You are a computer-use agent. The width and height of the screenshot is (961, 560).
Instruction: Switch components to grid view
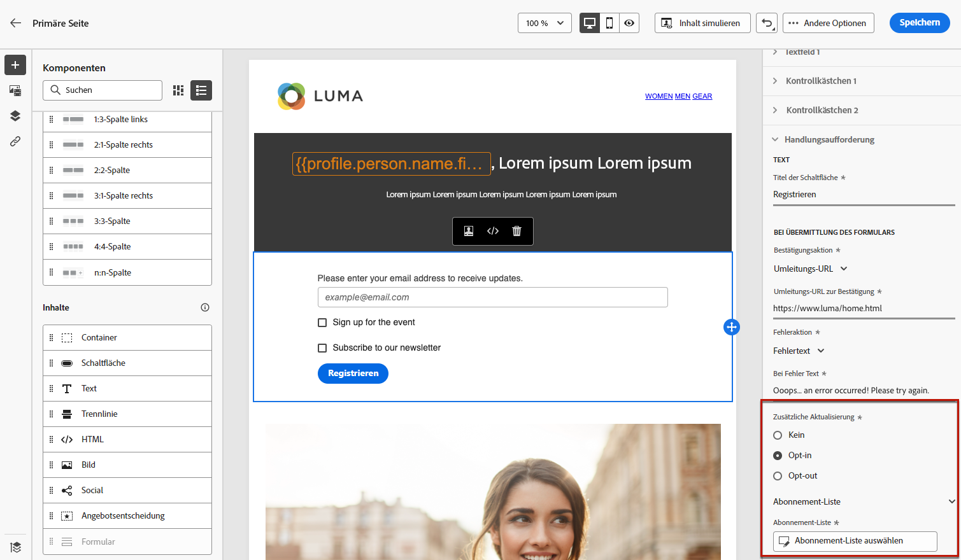178,90
